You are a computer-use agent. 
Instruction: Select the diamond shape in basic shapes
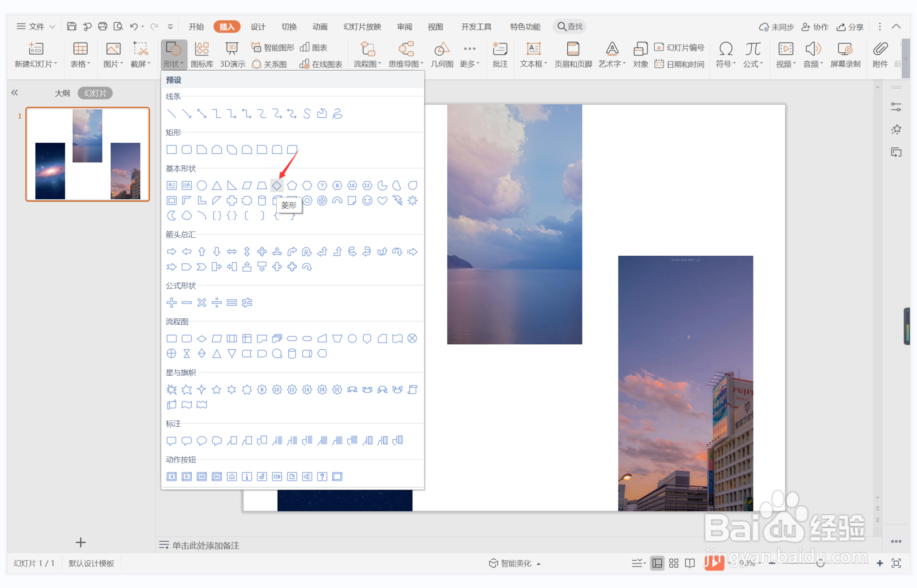click(x=277, y=186)
